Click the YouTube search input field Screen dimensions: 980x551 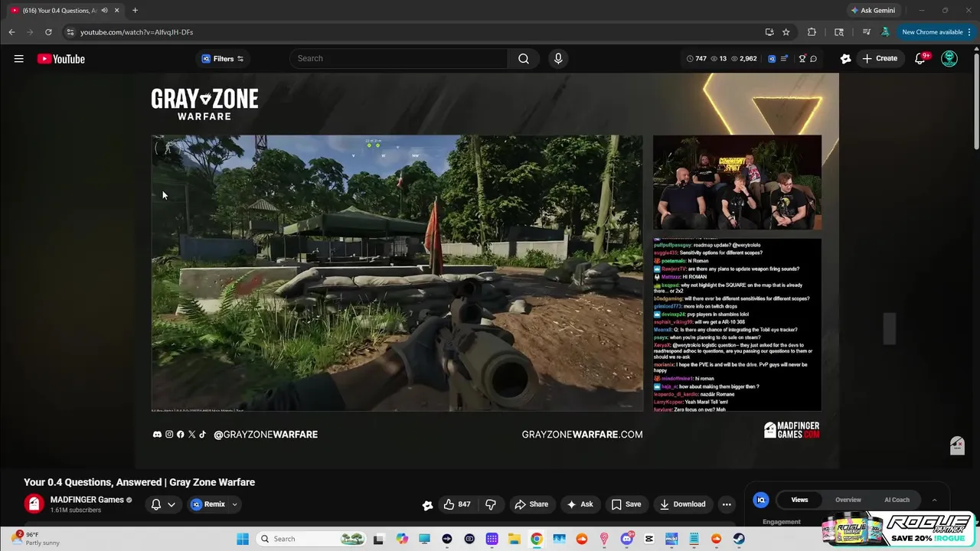click(398, 58)
